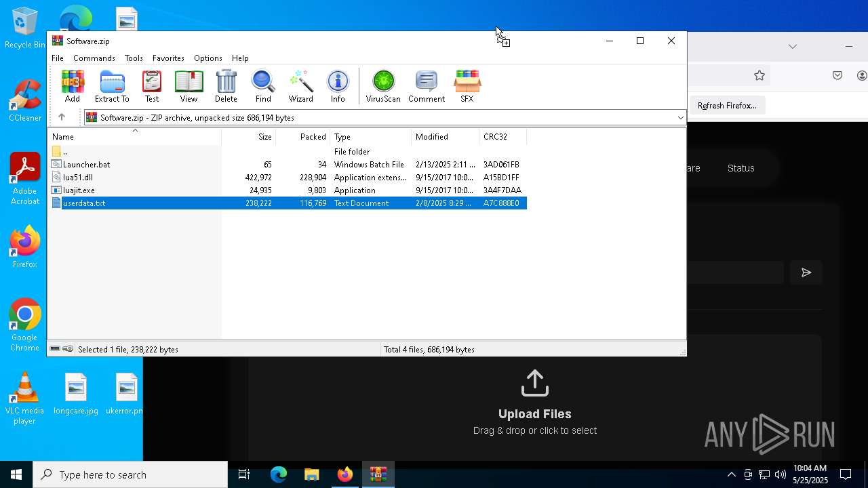Viewport: 868px width, 488px height.
Task: Click Refresh Firefox button in browser window
Action: click(727, 106)
